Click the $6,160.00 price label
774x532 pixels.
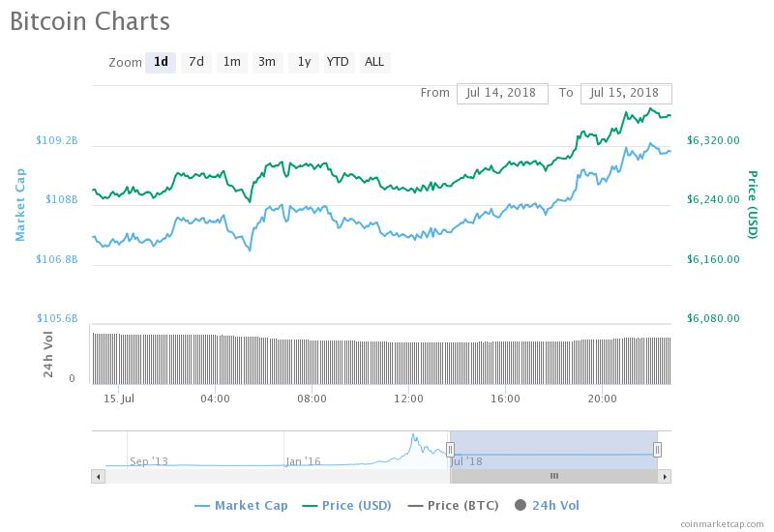713,259
